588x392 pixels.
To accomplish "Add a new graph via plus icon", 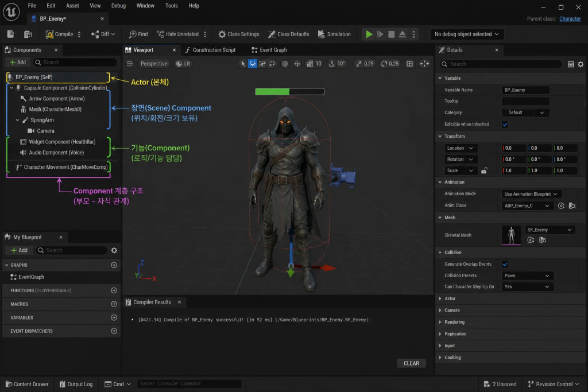I will pos(114,265).
